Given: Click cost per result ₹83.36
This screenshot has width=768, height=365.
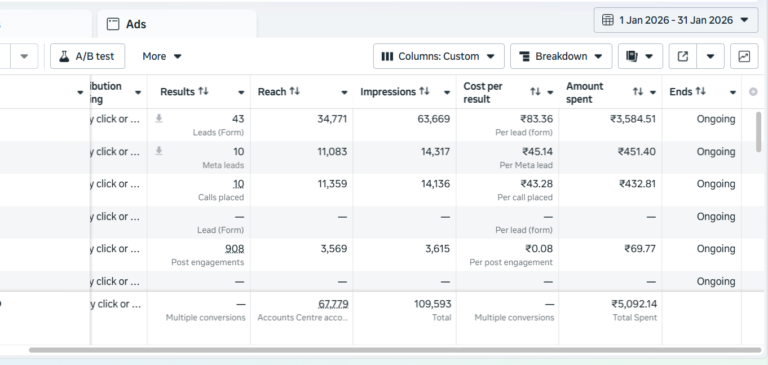Looking at the screenshot, I should tap(536, 119).
